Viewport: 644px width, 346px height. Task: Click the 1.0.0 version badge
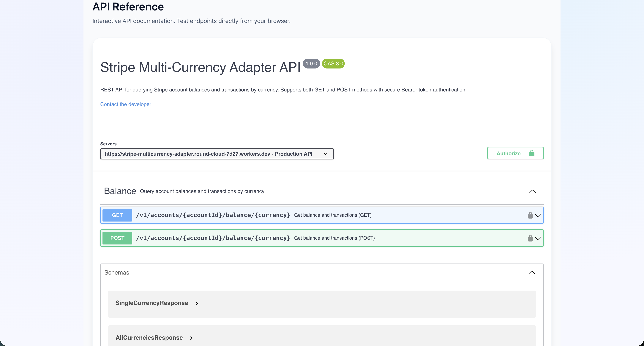click(x=311, y=64)
